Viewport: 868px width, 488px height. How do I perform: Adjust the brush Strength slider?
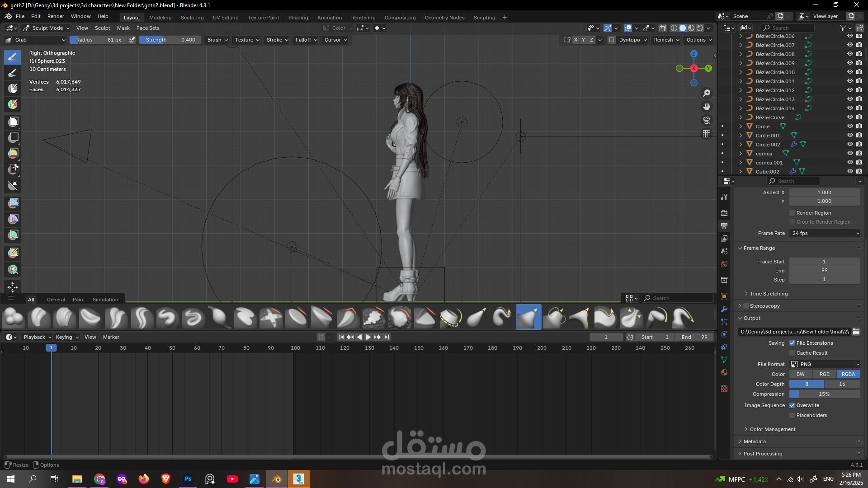click(170, 40)
